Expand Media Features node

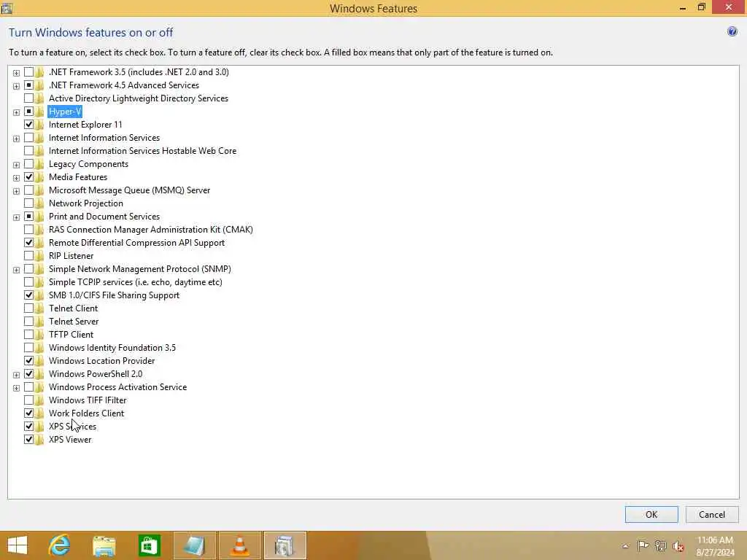[x=16, y=178]
